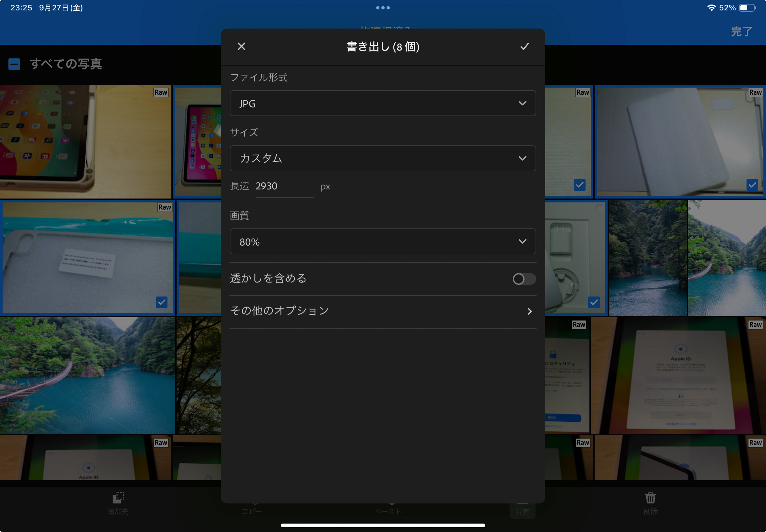This screenshot has width=766, height=532.
Task: Open the 80% quality dropdown
Action: click(x=383, y=242)
